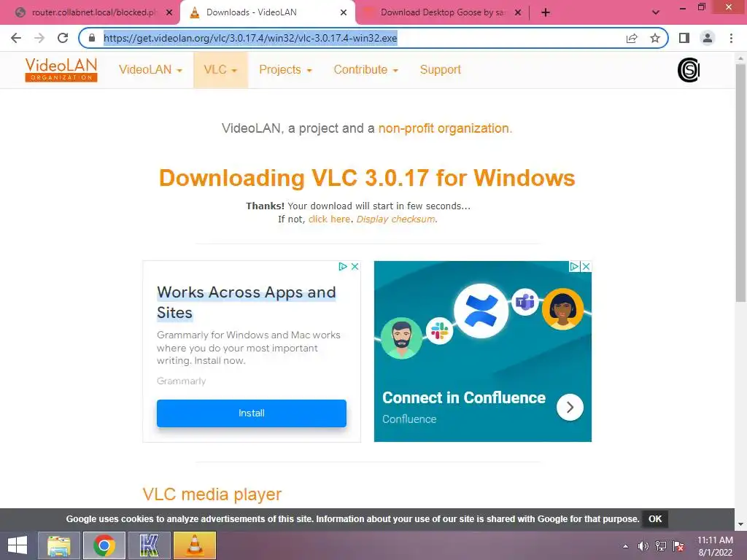Viewport: 747px width, 560px height.
Task: Follow the non-profit organization link
Action: click(444, 128)
